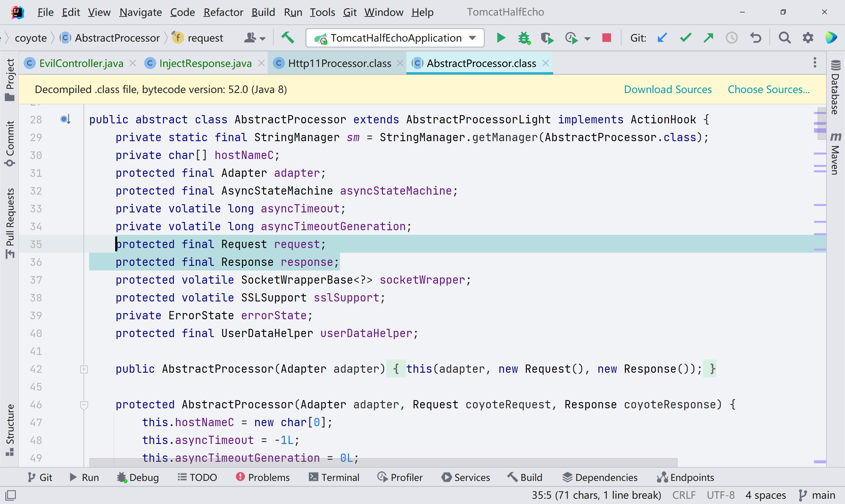Screen dimensions: 845x504
Task: Switch to the Http11Processor.class tab
Action: (339, 63)
